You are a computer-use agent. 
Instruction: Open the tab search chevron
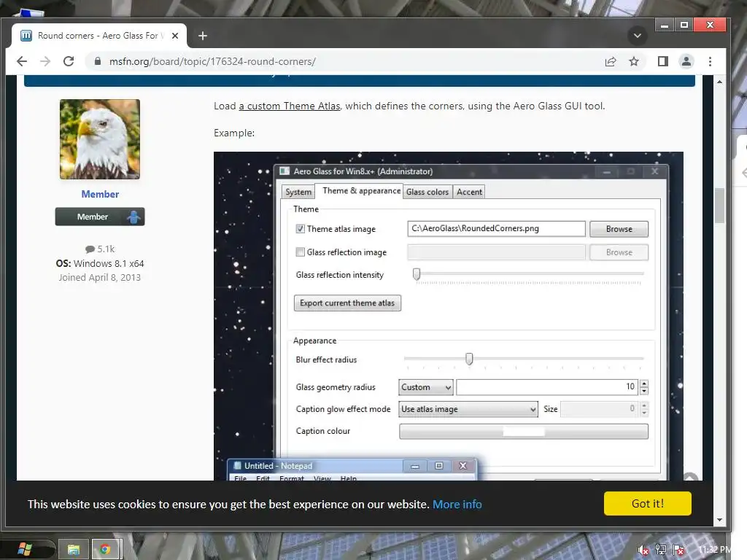[637, 36]
